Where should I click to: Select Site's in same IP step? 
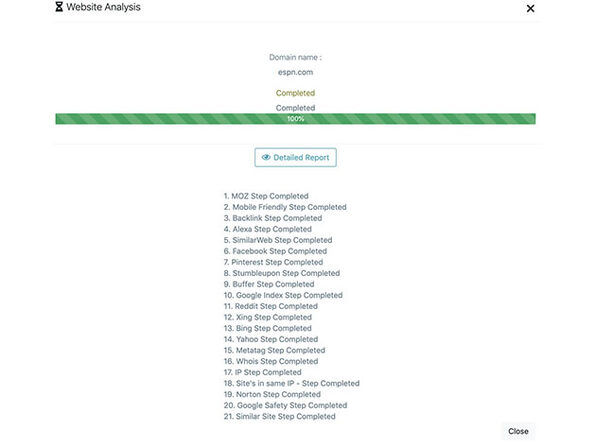tap(292, 384)
